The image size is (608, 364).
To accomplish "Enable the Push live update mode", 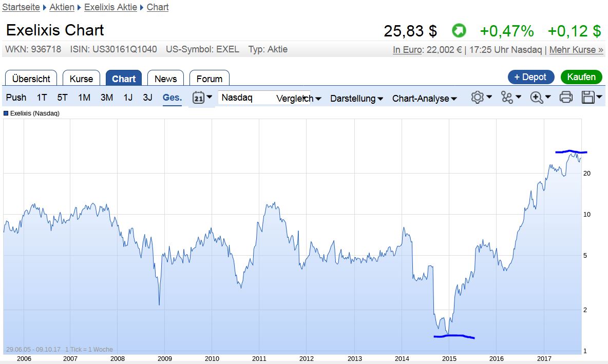I will tap(16, 98).
